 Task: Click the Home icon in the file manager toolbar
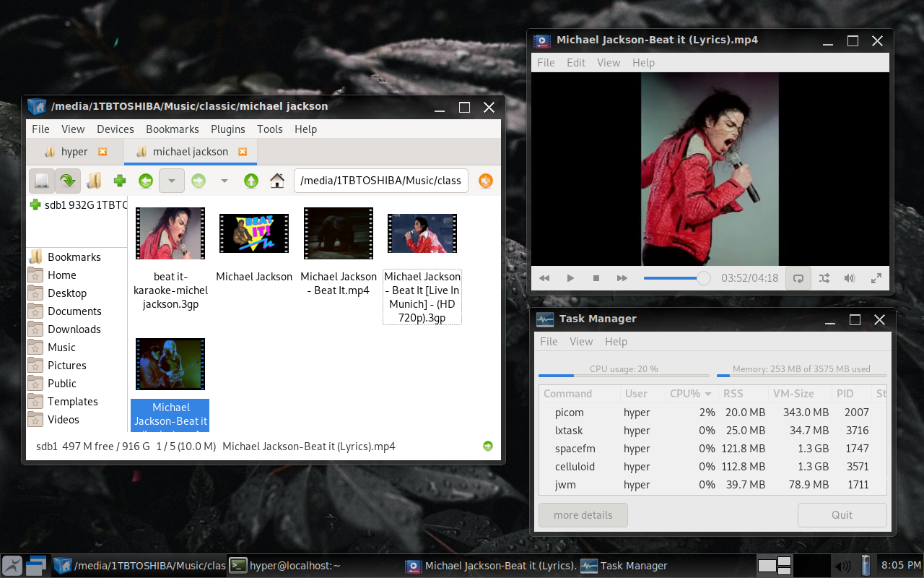[276, 181]
